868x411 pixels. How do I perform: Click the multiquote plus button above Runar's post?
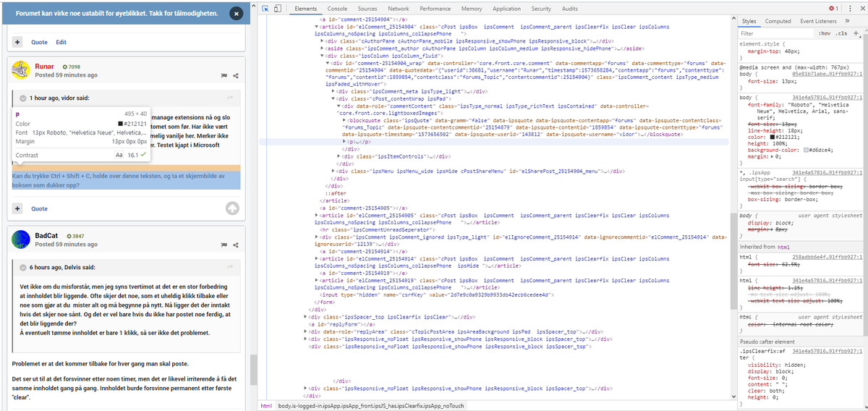tap(17, 42)
